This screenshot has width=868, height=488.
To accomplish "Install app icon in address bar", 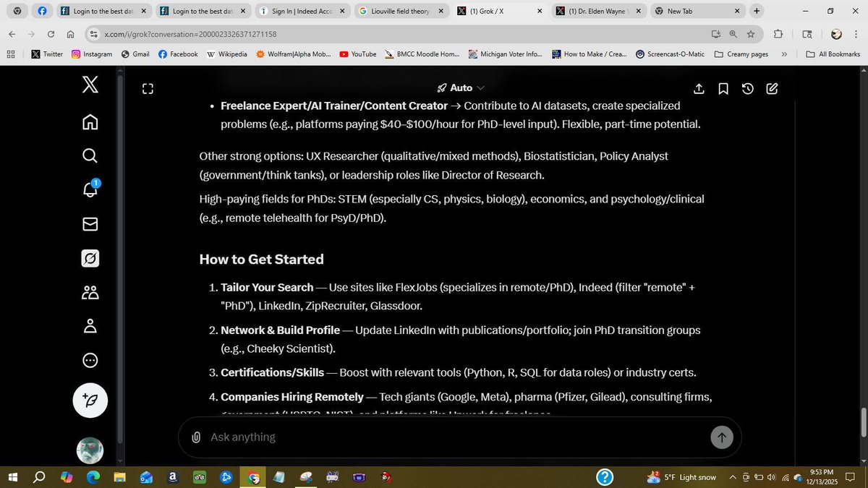I will click(715, 34).
